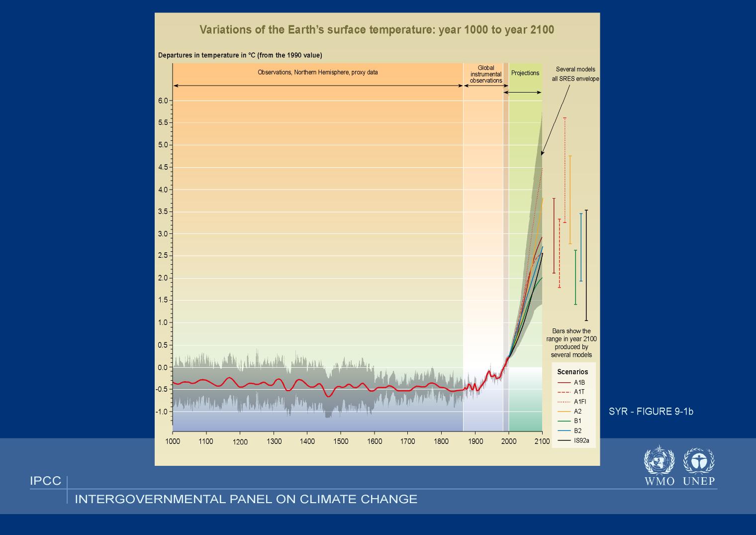756x535 pixels.
Task: Click the UNEP emblem logo
Action: click(x=698, y=460)
